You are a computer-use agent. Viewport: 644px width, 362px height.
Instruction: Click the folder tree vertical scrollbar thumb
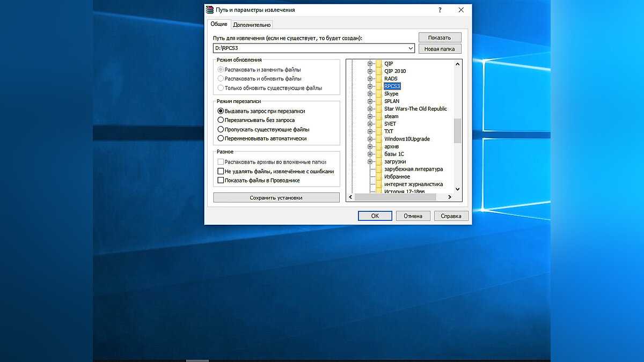pyautogui.click(x=457, y=130)
